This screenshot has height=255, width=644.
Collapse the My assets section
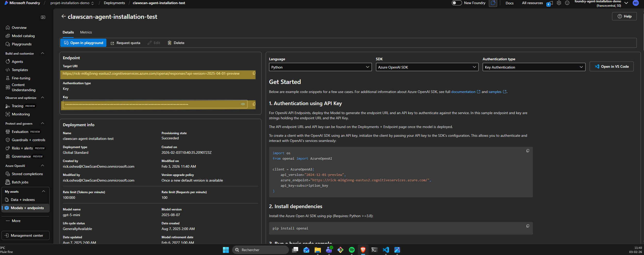(44, 191)
